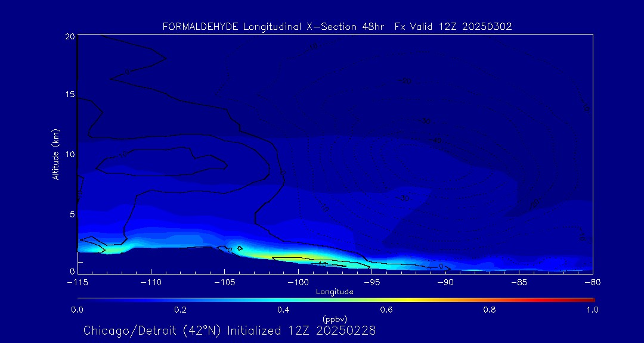Click colorbar value label 0.8

pos(490,310)
